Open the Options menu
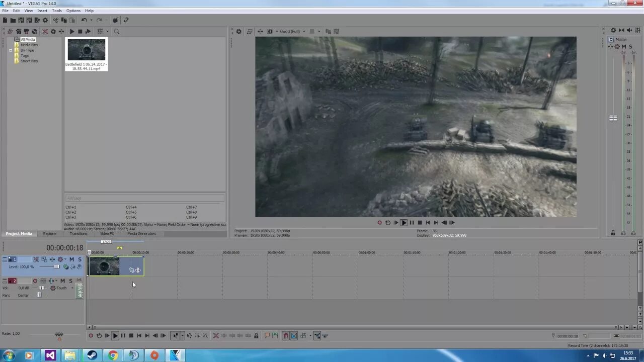The width and height of the screenshot is (644, 362). 73,11
